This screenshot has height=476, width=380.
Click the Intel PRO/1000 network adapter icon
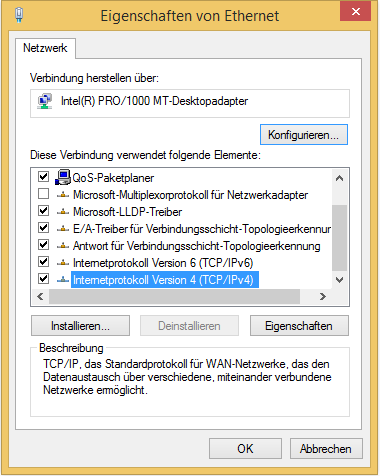[45, 101]
